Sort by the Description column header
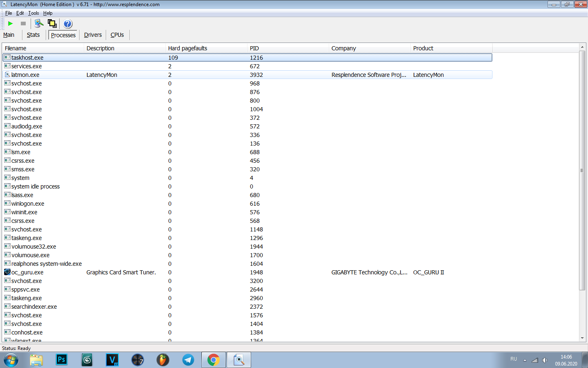The height and width of the screenshot is (368, 588). click(x=125, y=48)
